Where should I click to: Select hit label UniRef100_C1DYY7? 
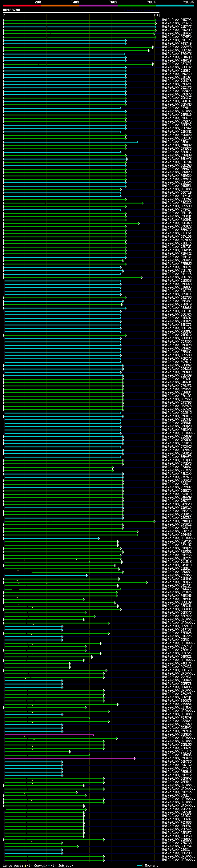[x=177, y=26]
